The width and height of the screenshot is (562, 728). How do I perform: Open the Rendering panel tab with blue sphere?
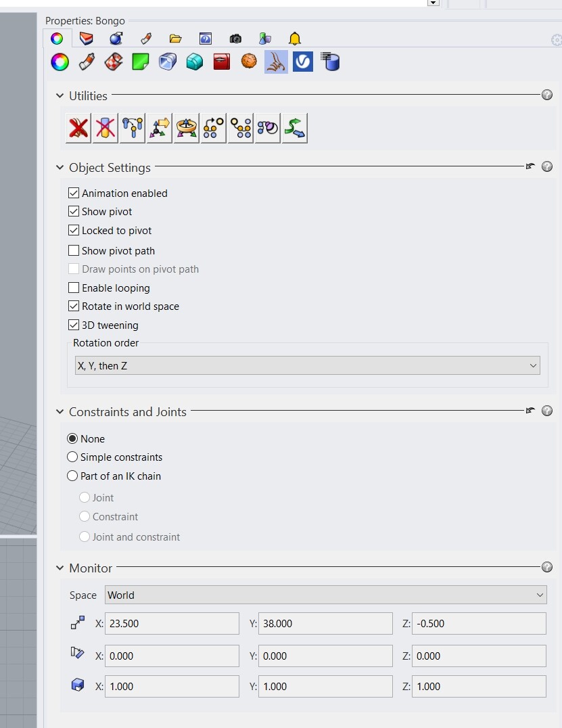(x=116, y=39)
